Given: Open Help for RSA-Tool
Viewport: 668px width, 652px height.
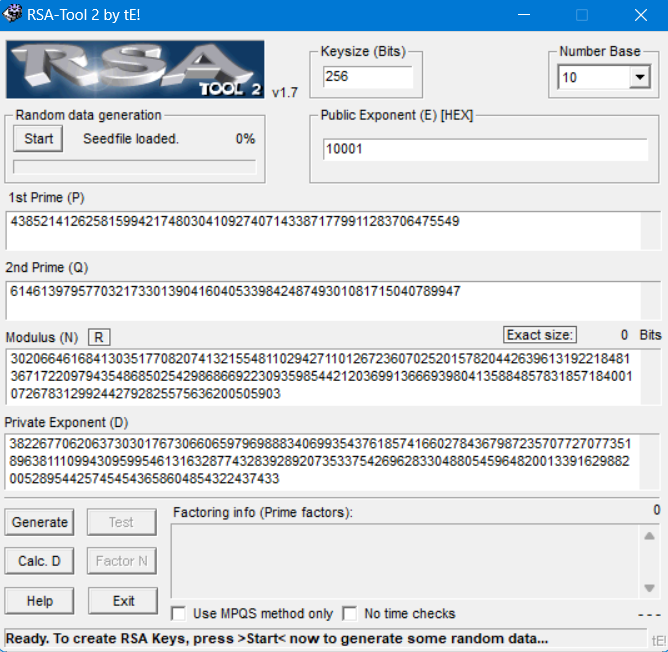Looking at the screenshot, I should pos(40,601).
